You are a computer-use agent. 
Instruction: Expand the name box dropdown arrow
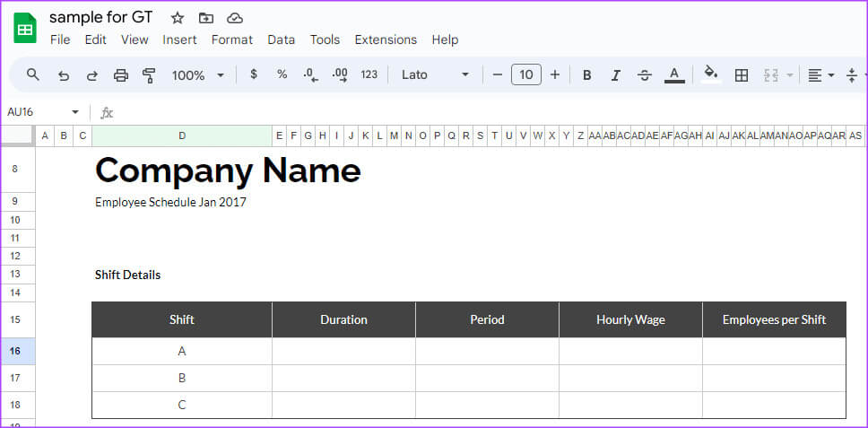pyautogui.click(x=75, y=112)
